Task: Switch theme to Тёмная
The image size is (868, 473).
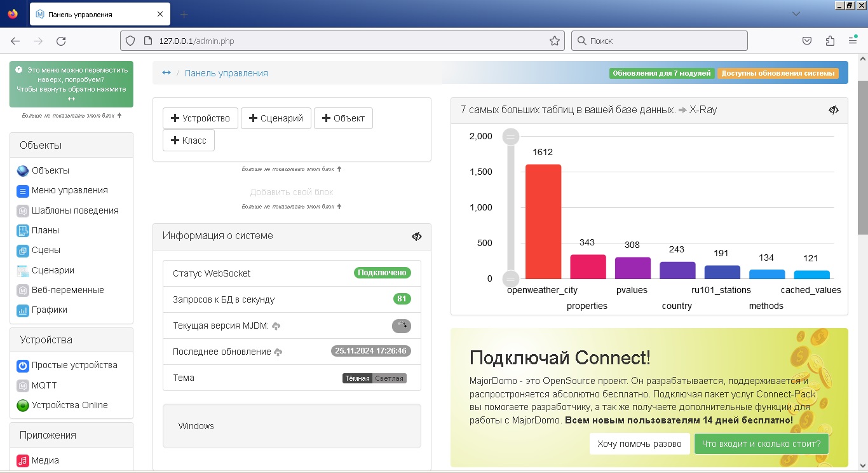Action: pyautogui.click(x=357, y=378)
